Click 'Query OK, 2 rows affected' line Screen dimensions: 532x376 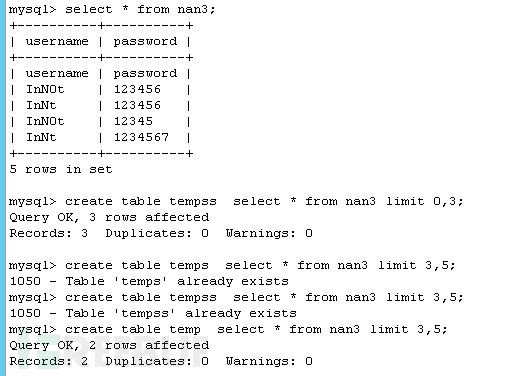[109, 345]
